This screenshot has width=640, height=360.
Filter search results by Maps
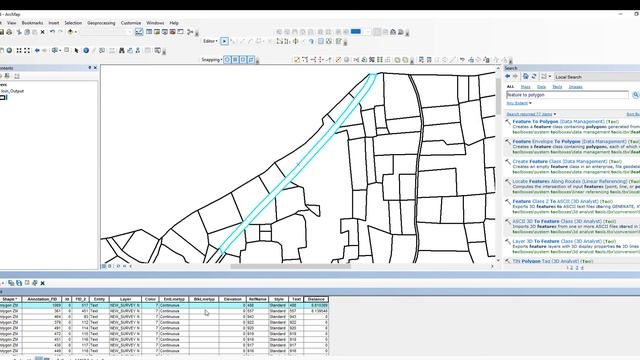pos(526,87)
